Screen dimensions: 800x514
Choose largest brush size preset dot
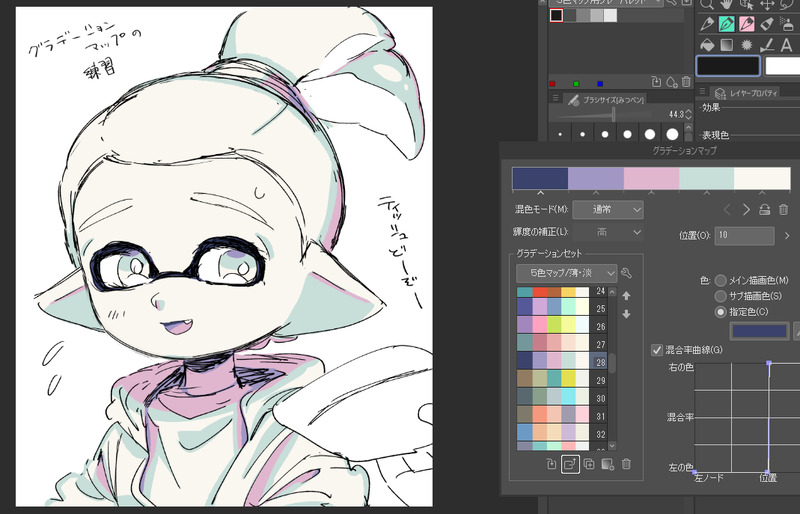(672, 134)
